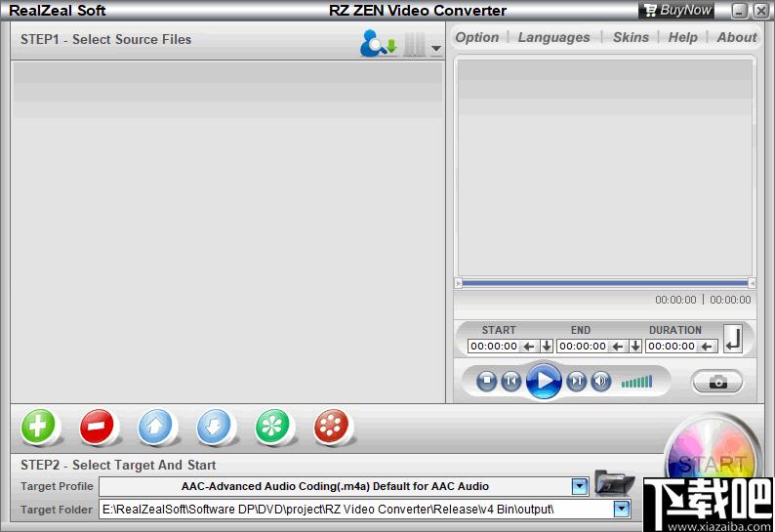Skip to previous frame in preview
This screenshot has width=775, height=532.
click(x=511, y=382)
